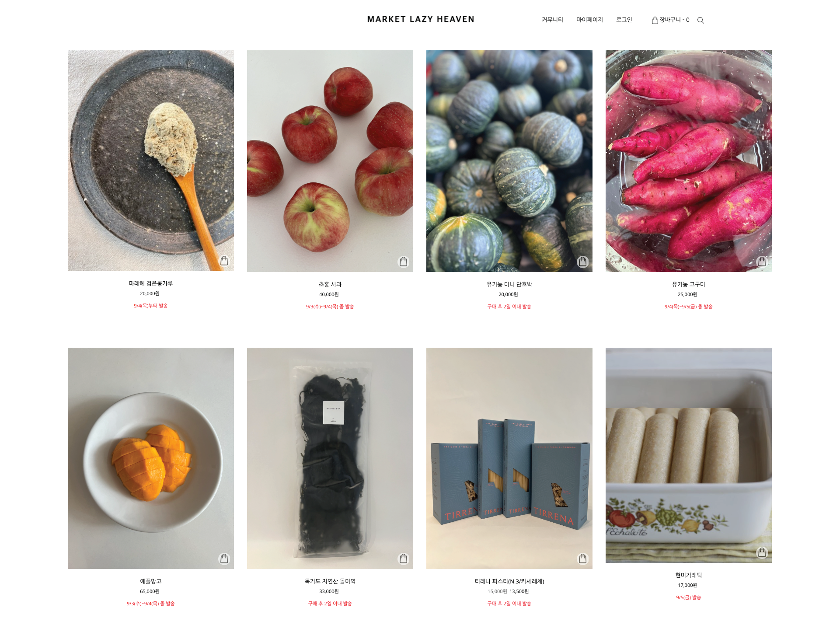Add 독거도 자연산 돌미역 to cart via bag icon

(404, 559)
